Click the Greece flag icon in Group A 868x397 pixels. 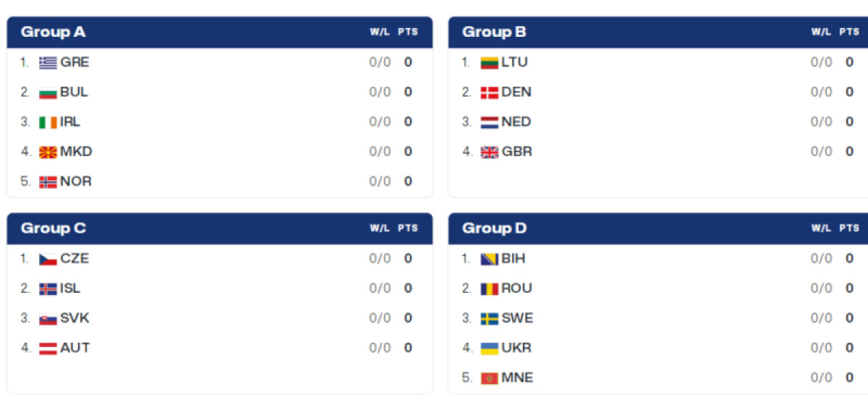click(x=48, y=63)
